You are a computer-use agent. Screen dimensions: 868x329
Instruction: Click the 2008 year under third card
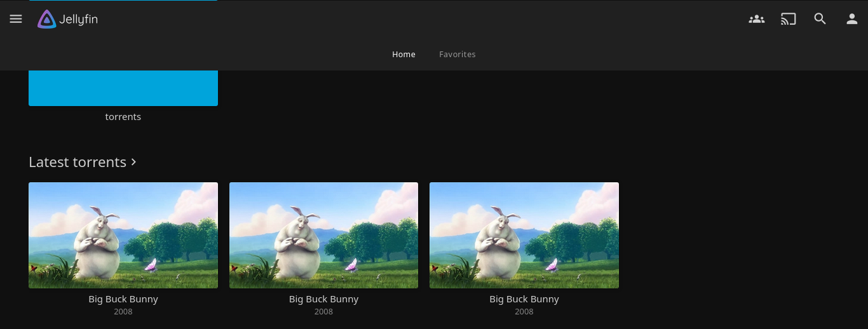[524, 312]
